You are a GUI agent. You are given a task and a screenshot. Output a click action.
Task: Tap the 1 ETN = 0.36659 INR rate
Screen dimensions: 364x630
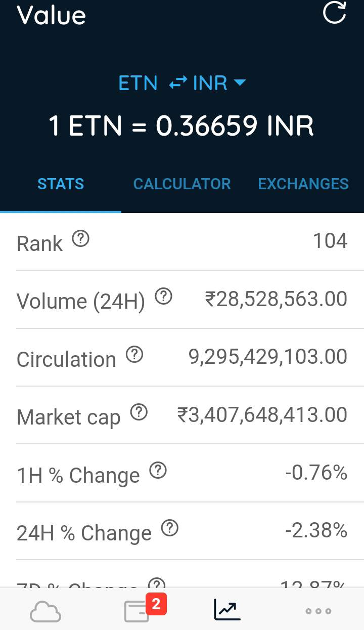point(181,125)
